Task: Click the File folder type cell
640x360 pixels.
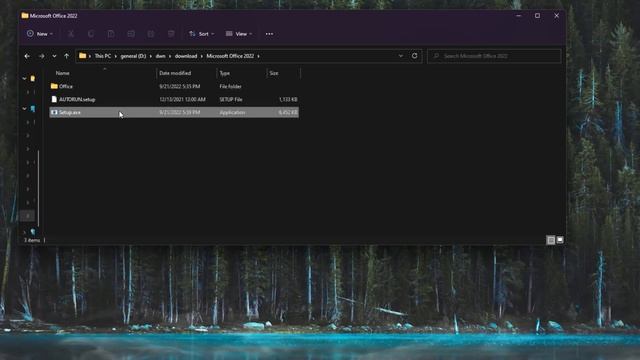Action: click(231, 87)
